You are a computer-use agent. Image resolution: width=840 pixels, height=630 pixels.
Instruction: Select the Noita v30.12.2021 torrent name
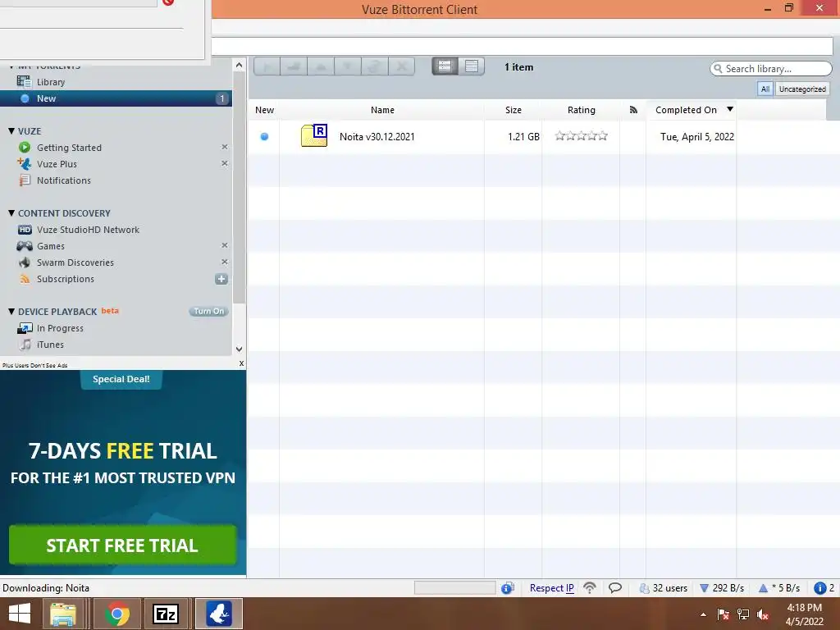point(377,137)
